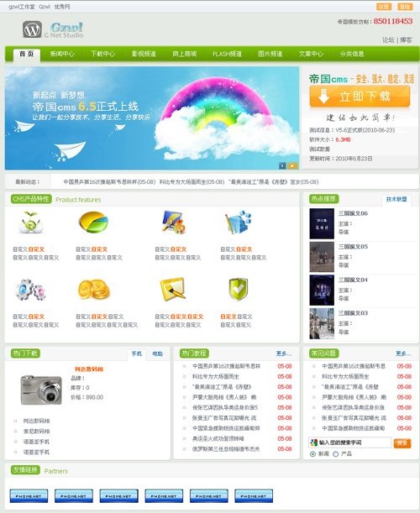Open 三国演义06 title link
Viewport: 420px width, 513px height.
pos(353,213)
